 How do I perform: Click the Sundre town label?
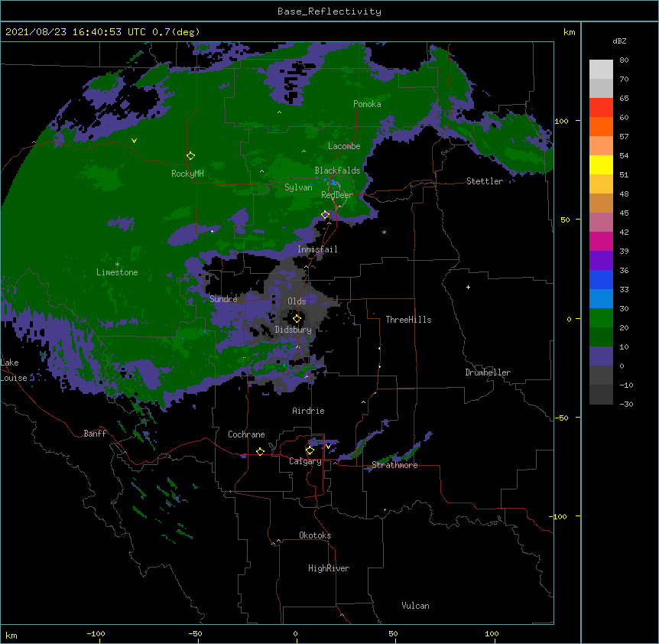coord(223,299)
